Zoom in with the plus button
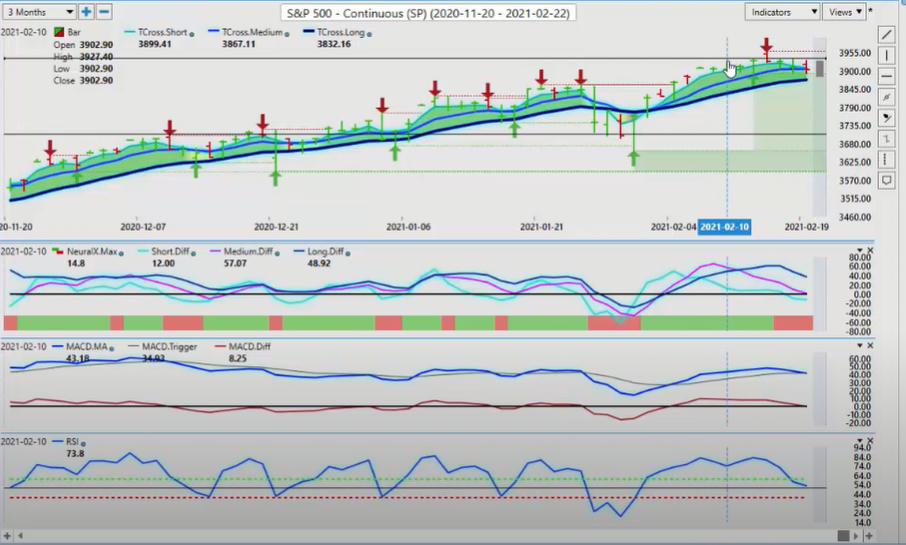Viewport: 906px width, 545px height. (x=86, y=12)
